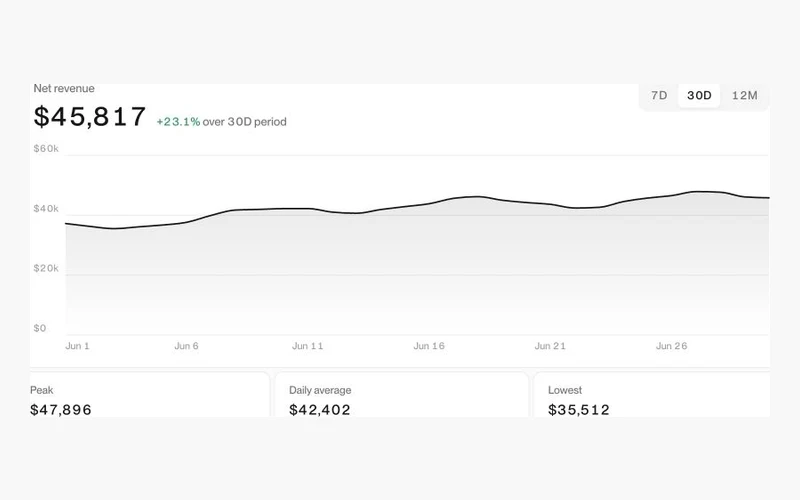Switch to the 7D time range
The height and width of the screenshot is (500, 800).
coord(659,95)
